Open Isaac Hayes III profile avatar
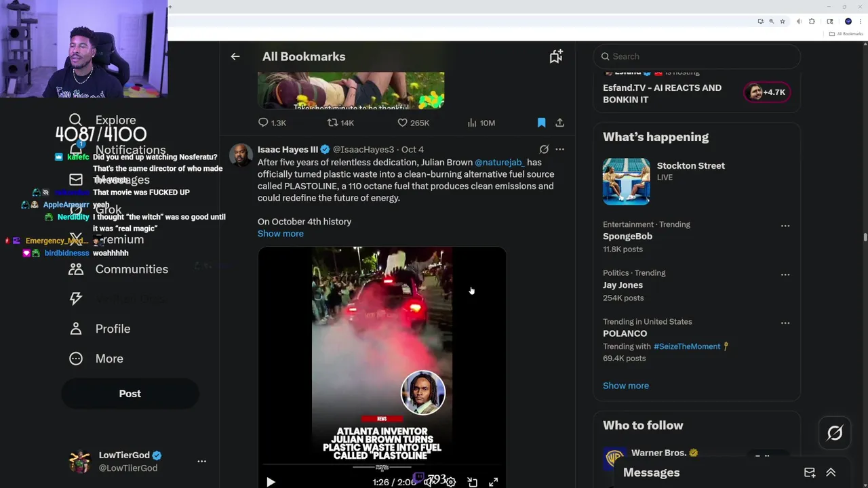The height and width of the screenshot is (488, 868). (x=241, y=155)
